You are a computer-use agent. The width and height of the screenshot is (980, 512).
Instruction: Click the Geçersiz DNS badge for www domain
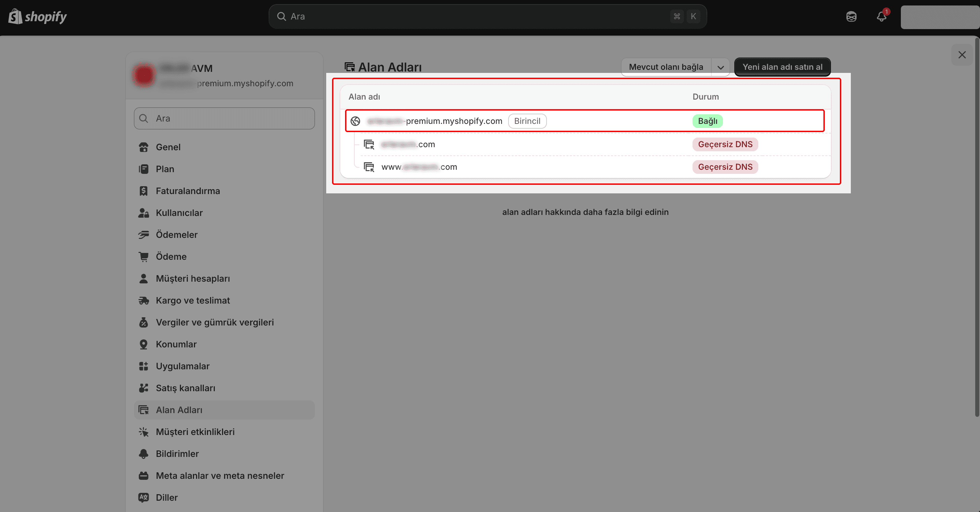tap(725, 167)
